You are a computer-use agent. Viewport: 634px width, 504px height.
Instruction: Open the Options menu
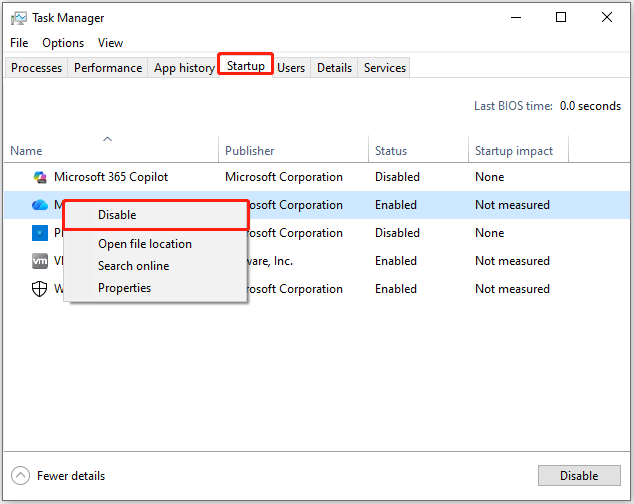pos(63,43)
